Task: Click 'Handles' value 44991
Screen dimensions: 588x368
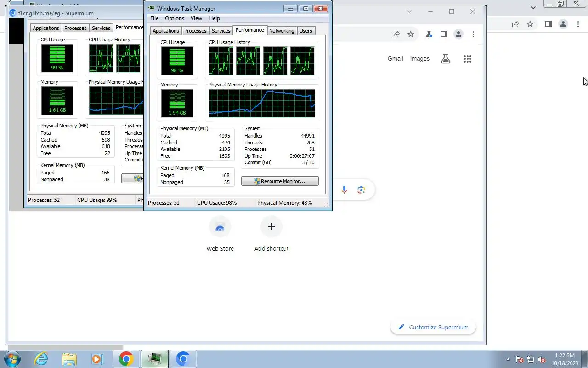Action: [x=308, y=136]
